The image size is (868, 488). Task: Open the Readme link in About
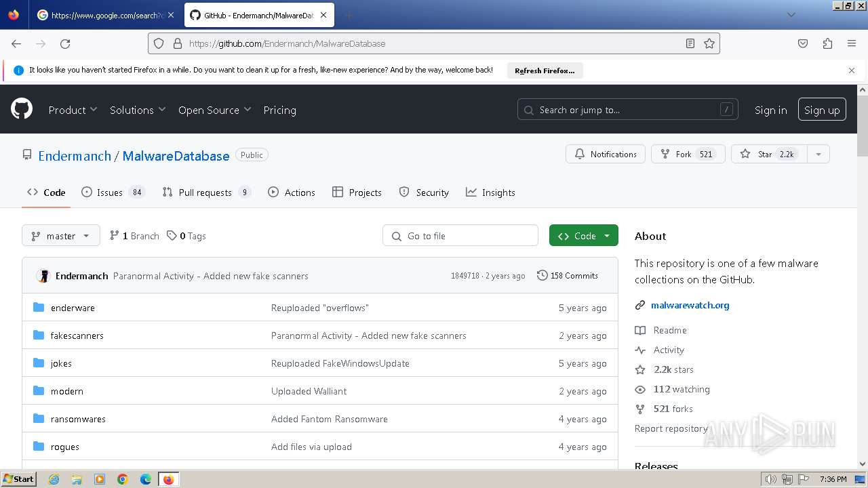pos(670,330)
